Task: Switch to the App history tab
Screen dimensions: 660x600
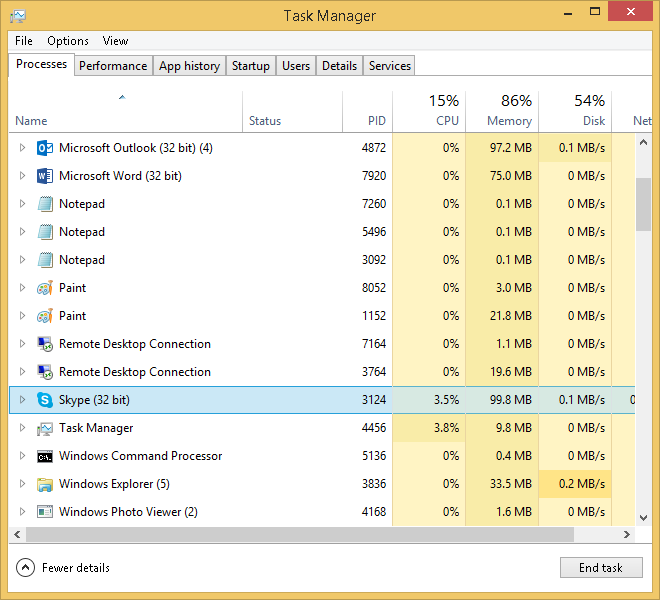Action: coord(189,66)
